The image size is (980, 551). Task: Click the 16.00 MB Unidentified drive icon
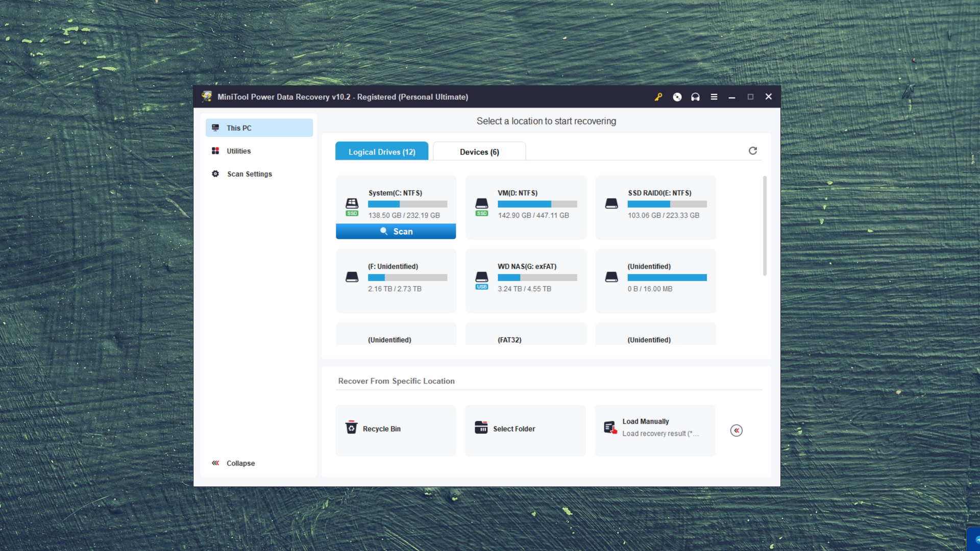click(611, 277)
